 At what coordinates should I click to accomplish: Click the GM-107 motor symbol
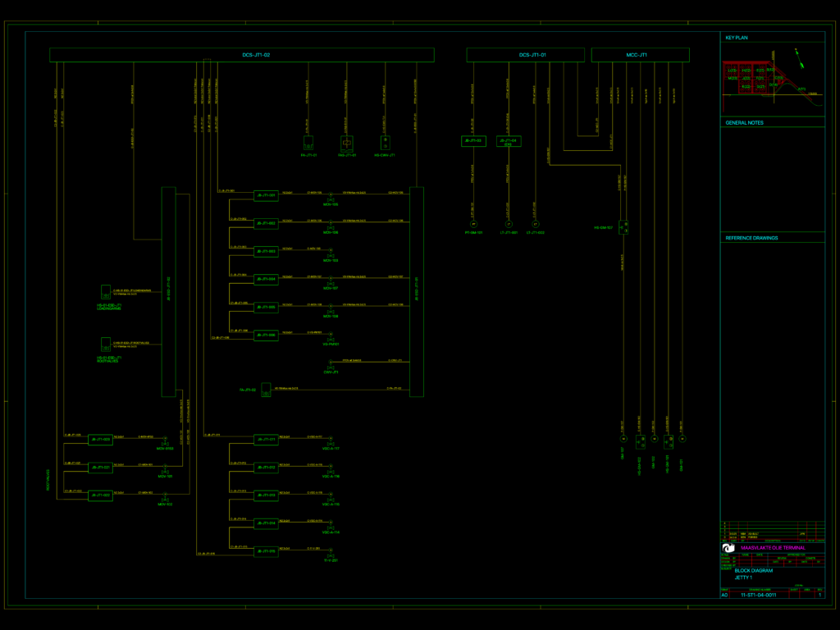623,439
